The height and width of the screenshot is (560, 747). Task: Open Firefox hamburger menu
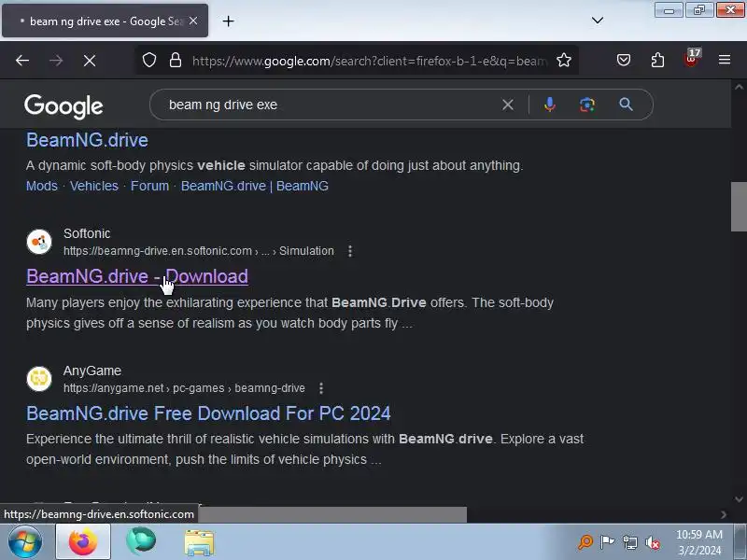click(725, 60)
